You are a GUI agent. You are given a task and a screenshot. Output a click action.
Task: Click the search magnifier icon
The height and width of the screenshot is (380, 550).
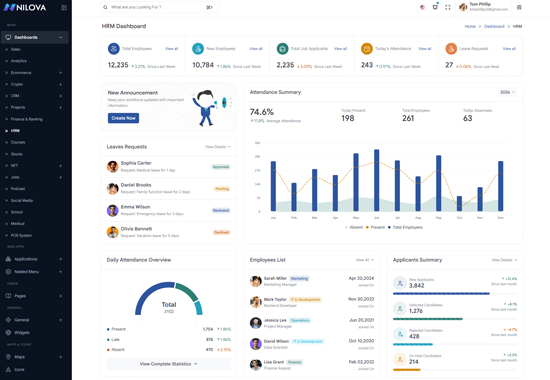105,7
